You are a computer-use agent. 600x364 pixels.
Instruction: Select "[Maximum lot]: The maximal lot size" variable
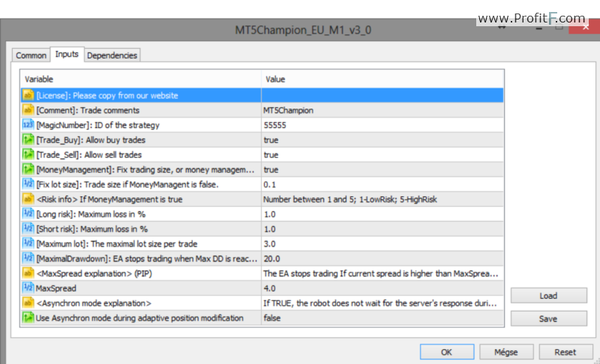click(x=117, y=243)
